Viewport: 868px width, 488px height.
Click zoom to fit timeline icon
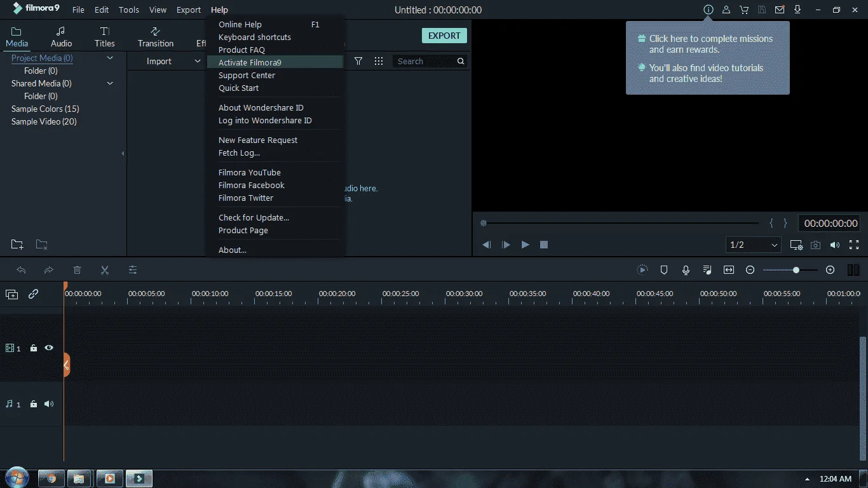[729, 270]
